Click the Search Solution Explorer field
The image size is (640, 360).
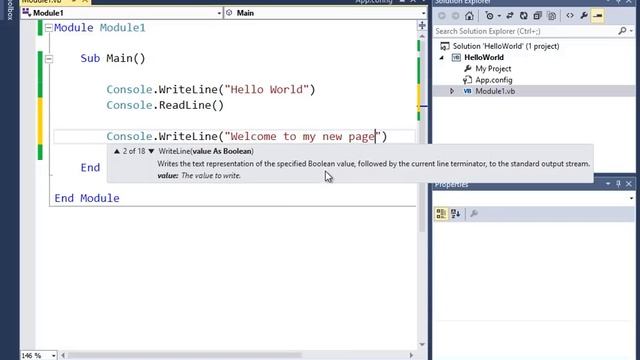point(525,31)
